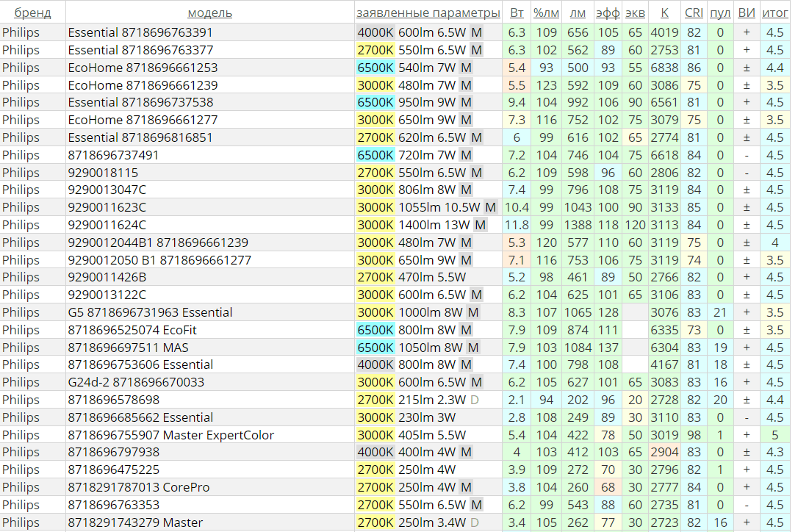The image size is (798, 532).
Task: Select model 8718696685662 Essential
Action: coord(140,418)
